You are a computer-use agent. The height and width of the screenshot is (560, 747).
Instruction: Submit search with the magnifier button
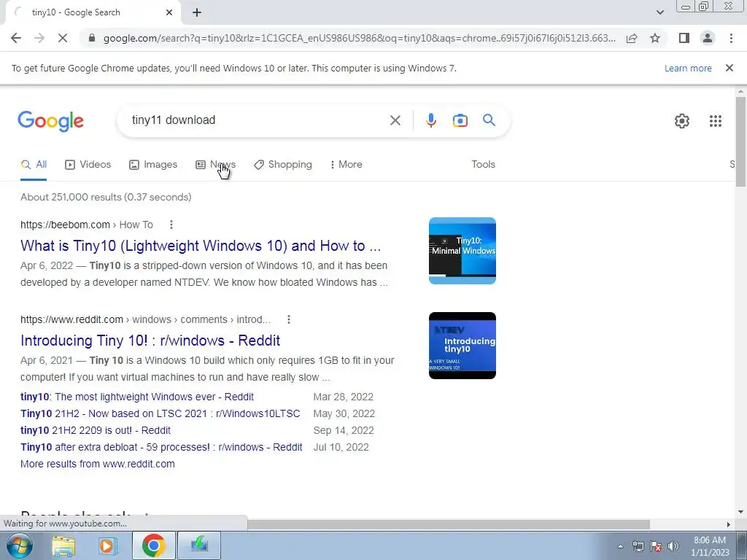pos(489,120)
